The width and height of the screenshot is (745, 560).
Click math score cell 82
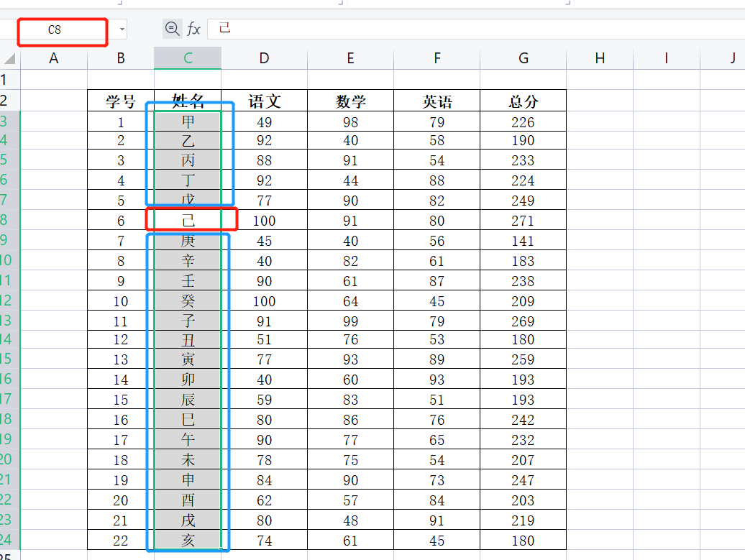(x=351, y=260)
